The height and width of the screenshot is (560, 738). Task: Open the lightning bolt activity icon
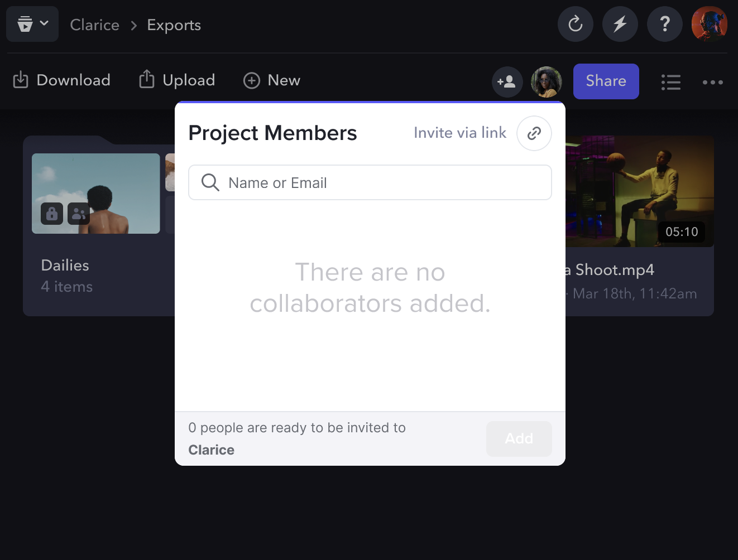click(x=620, y=24)
